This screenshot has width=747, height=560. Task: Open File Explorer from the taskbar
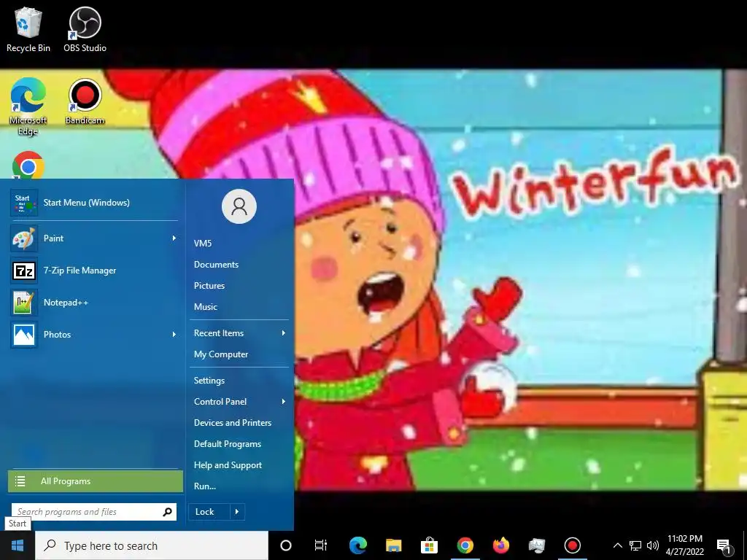(393, 545)
